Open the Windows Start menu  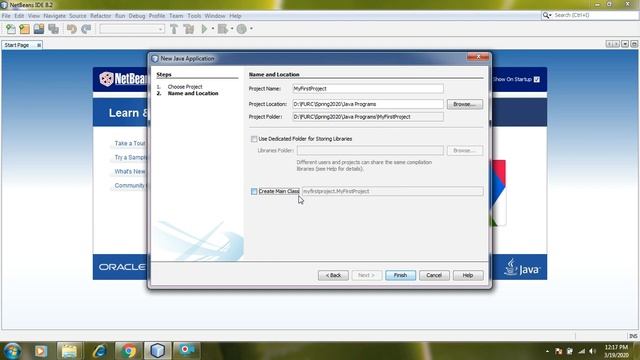click(x=12, y=351)
